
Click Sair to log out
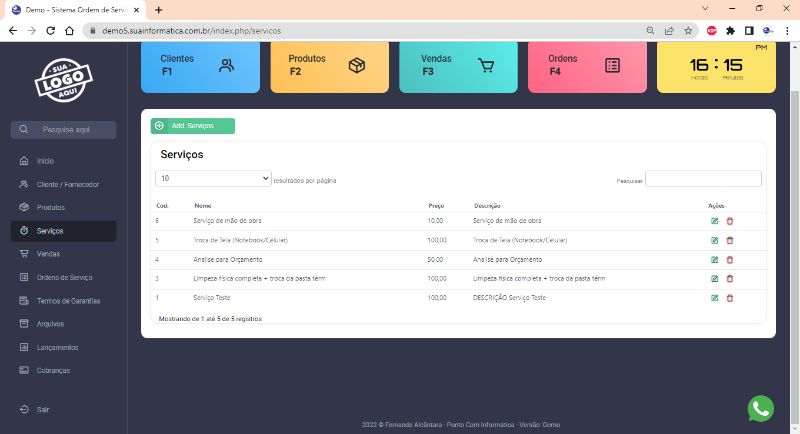pos(42,409)
